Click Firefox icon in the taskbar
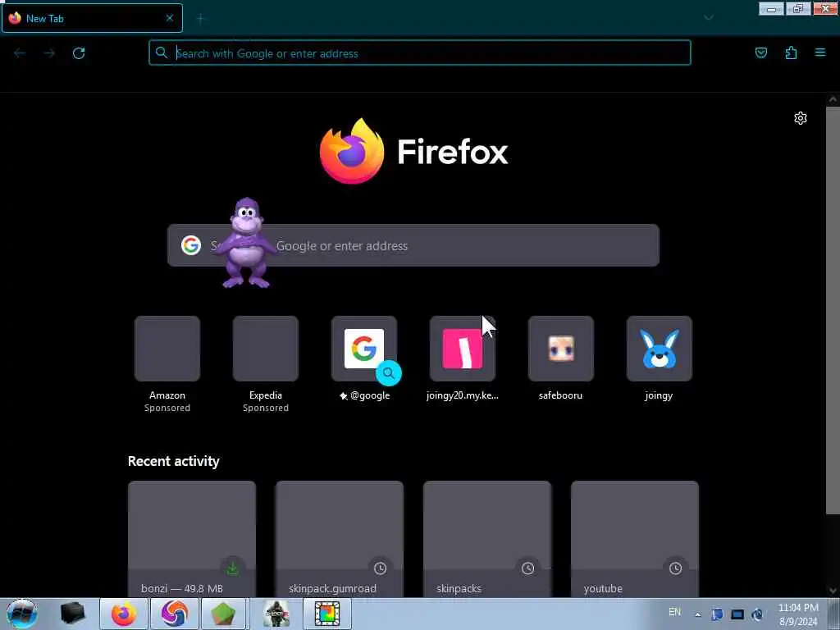 pyautogui.click(x=124, y=614)
